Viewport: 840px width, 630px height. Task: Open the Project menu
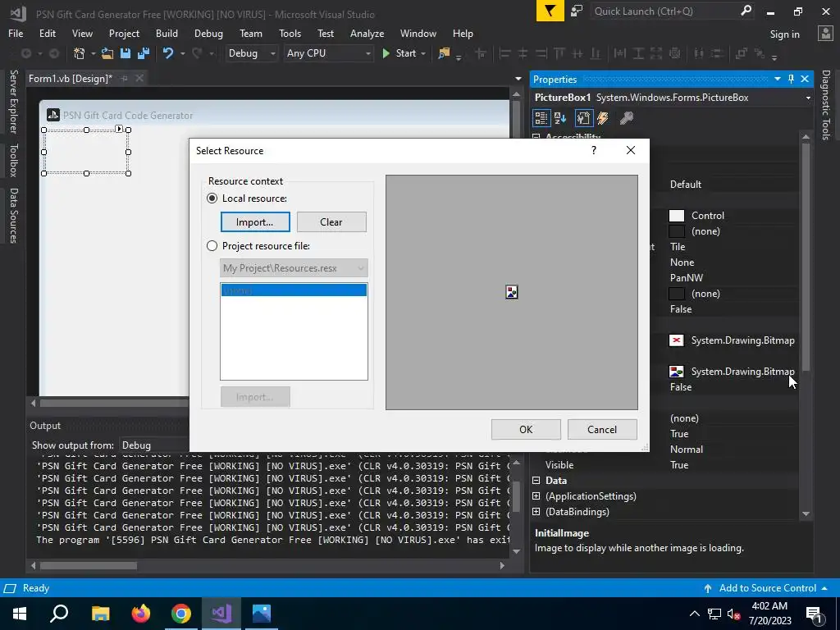pyautogui.click(x=124, y=33)
